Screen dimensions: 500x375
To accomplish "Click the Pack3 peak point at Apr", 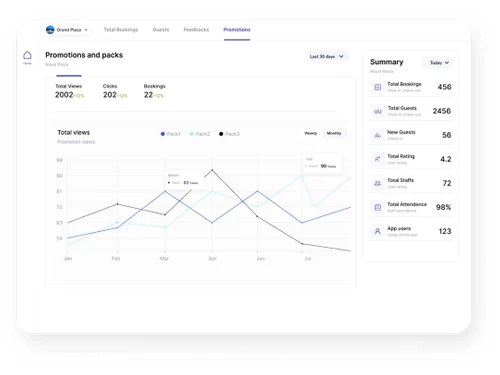I will [212, 170].
